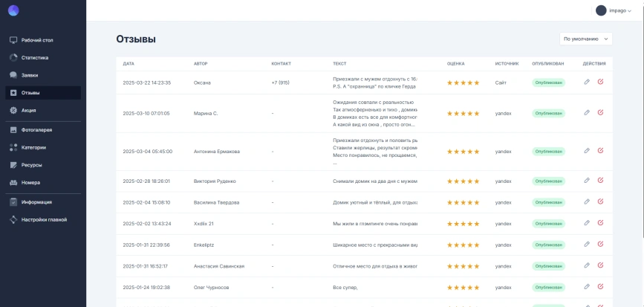Click red action icon for Enkeliptz
Viewport: 644px width, 307px height.
click(600, 244)
